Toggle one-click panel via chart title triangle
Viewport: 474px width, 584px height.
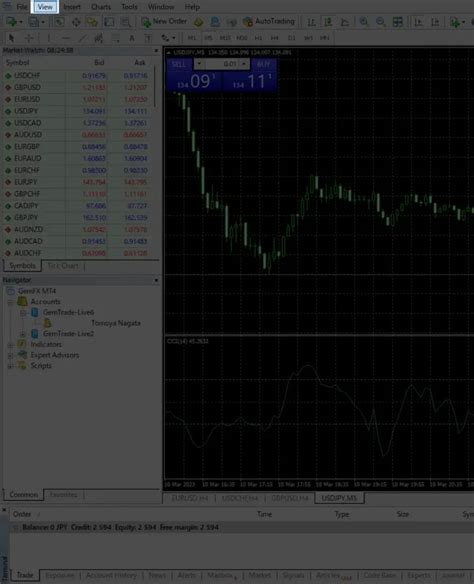[x=169, y=53]
